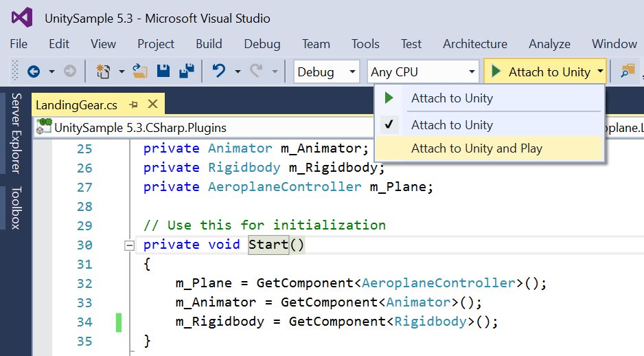Click the toolbar drag handle grip
Screen dimensions: 644x356
(x=15, y=71)
